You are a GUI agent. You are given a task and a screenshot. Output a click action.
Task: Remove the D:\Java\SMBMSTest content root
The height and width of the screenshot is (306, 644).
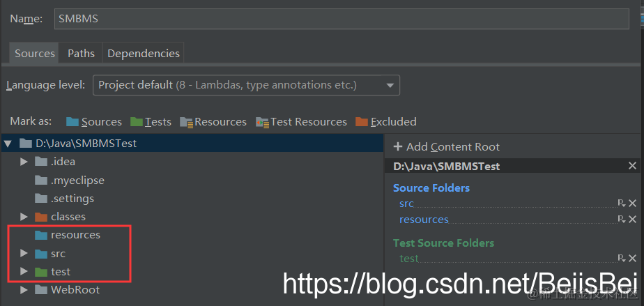coord(632,166)
